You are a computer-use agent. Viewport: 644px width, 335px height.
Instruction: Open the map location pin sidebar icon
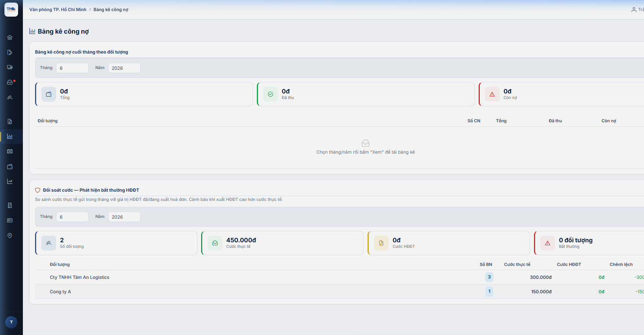tap(10, 236)
